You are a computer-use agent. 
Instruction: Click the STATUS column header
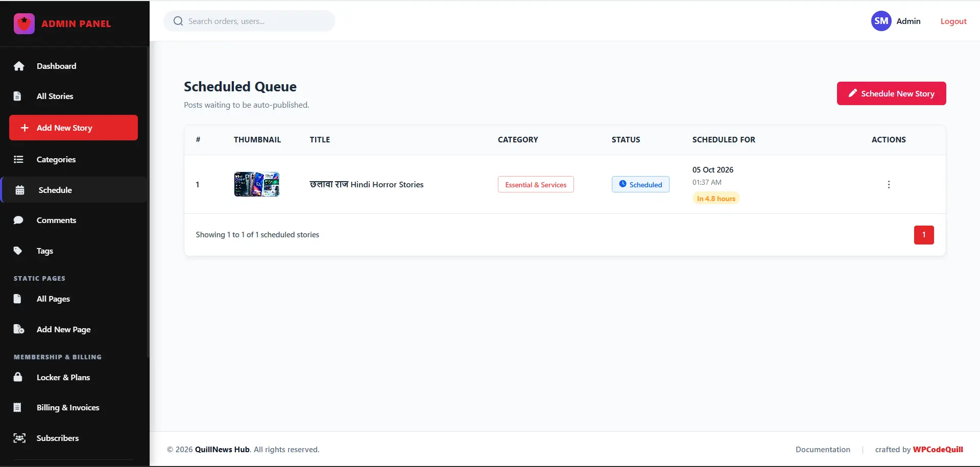click(x=626, y=139)
